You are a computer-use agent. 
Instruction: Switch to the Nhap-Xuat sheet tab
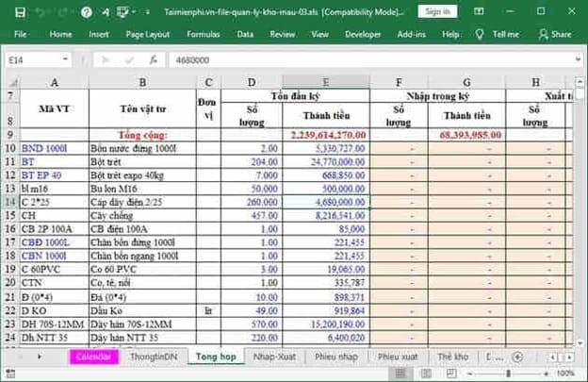[x=275, y=357]
